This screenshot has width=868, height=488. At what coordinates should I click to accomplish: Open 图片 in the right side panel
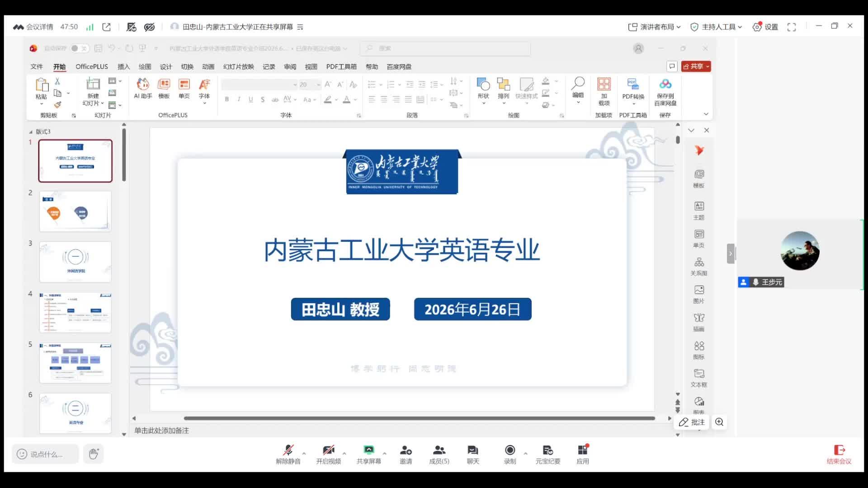point(699,294)
